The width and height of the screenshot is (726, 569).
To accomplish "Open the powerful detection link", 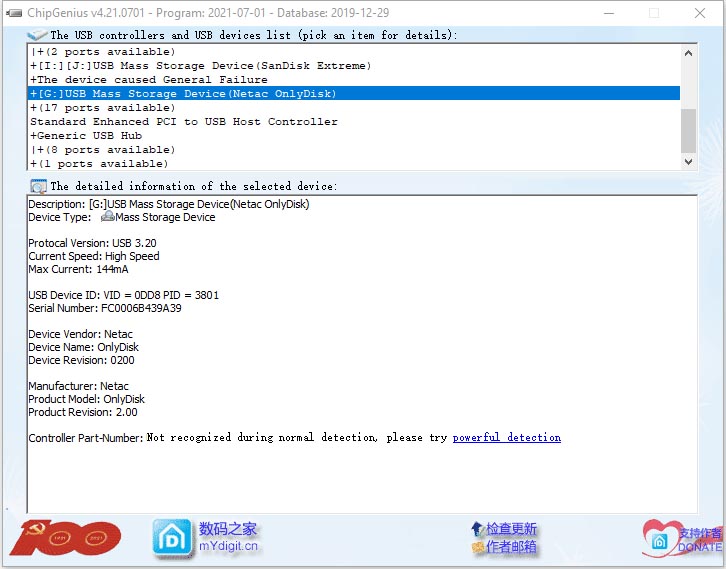I will [x=507, y=438].
